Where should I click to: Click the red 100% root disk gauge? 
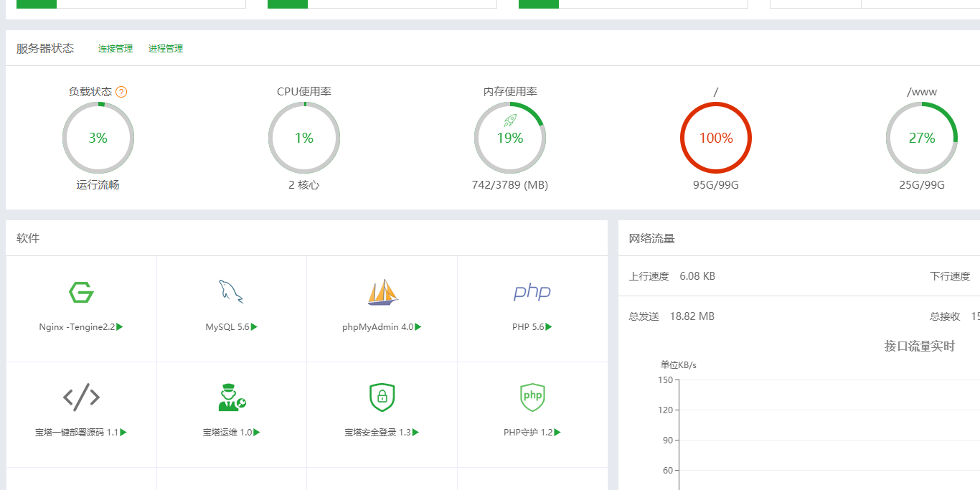[x=716, y=138]
